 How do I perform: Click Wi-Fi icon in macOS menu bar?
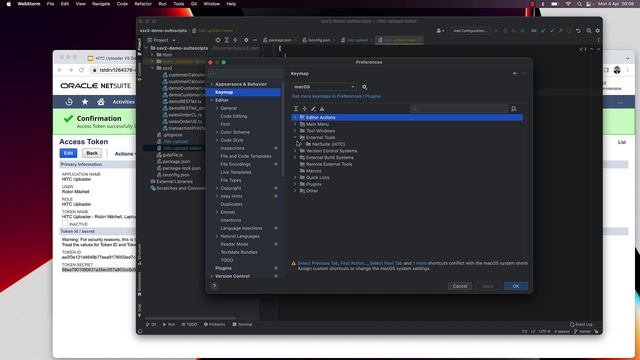tap(568, 4)
